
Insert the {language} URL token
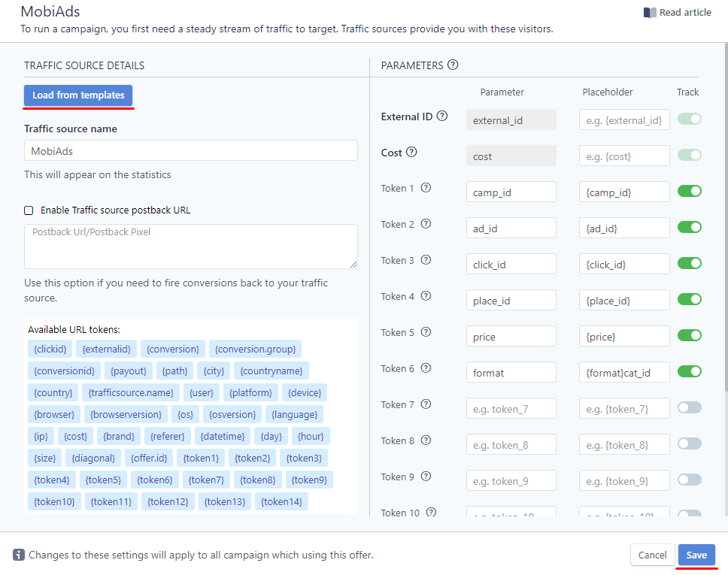294,414
